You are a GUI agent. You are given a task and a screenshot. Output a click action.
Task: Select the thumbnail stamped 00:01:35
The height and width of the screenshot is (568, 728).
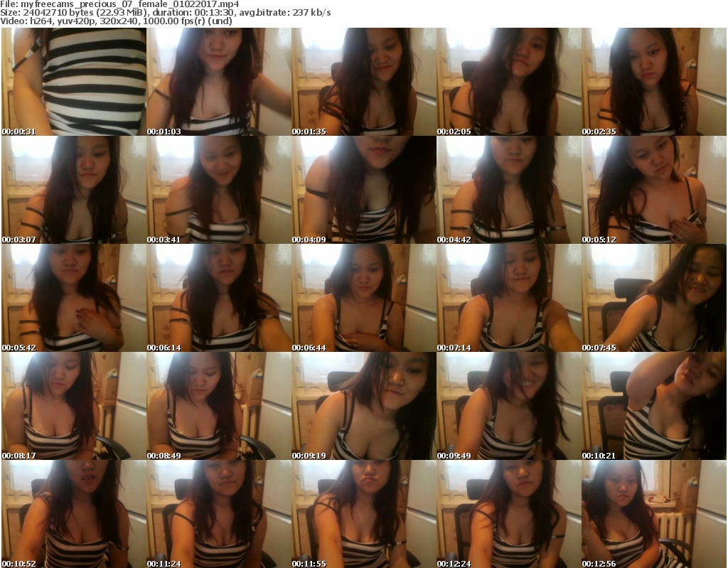(x=364, y=82)
